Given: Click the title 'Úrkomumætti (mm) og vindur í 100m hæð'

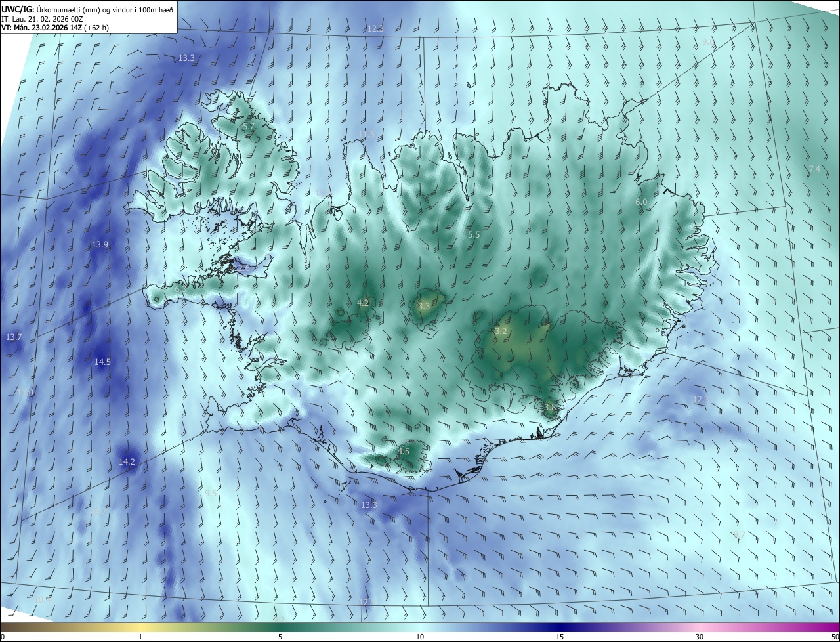Looking at the screenshot, I should tap(105, 9).
